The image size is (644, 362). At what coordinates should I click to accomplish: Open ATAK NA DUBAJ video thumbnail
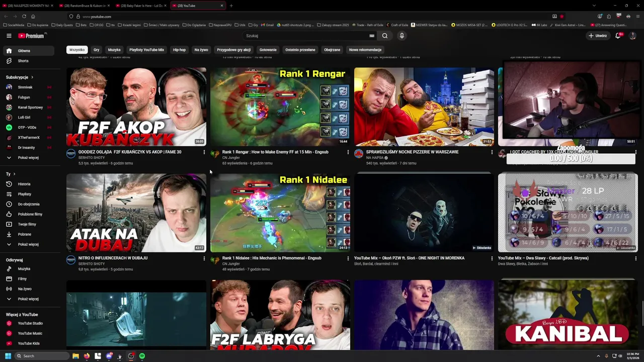(x=136, y=212)
